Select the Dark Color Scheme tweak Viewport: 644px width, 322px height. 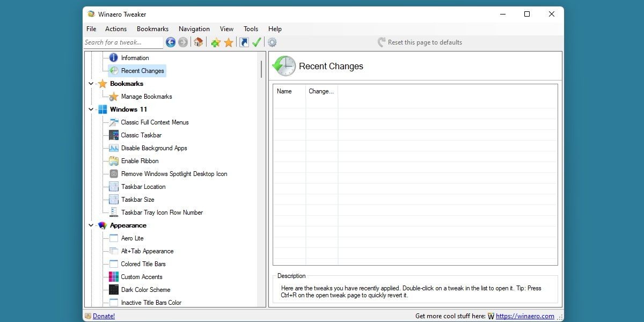coord(145,290)
